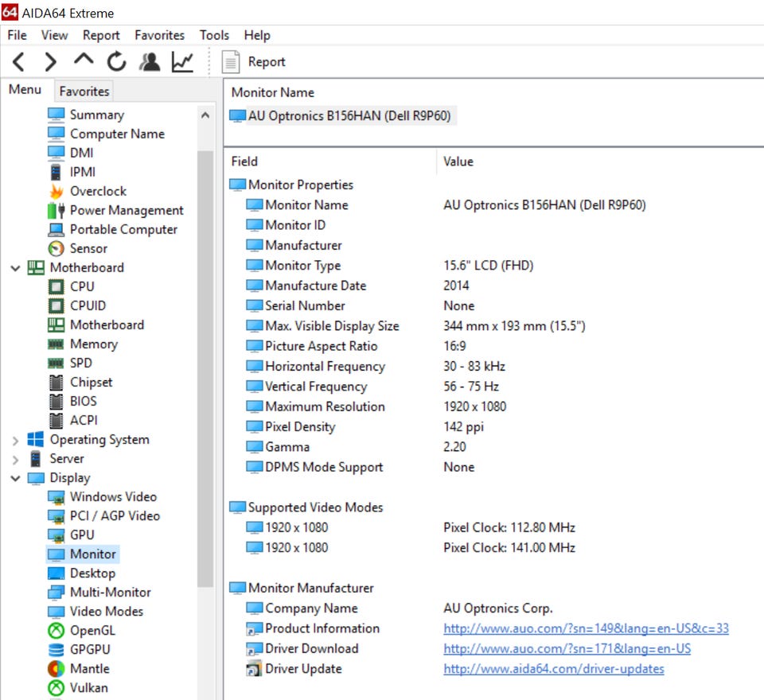Open the Tools menu

[214, 35]
